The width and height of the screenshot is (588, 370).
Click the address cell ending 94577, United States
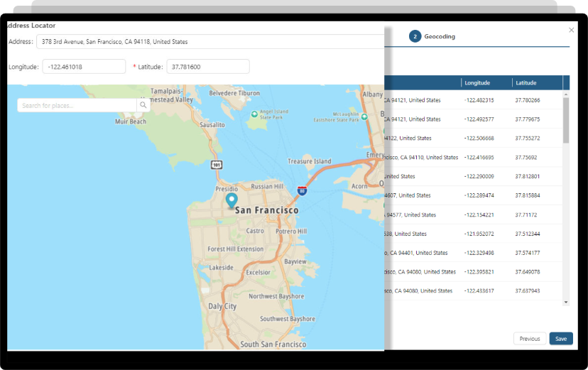click(x=410, y=214)
